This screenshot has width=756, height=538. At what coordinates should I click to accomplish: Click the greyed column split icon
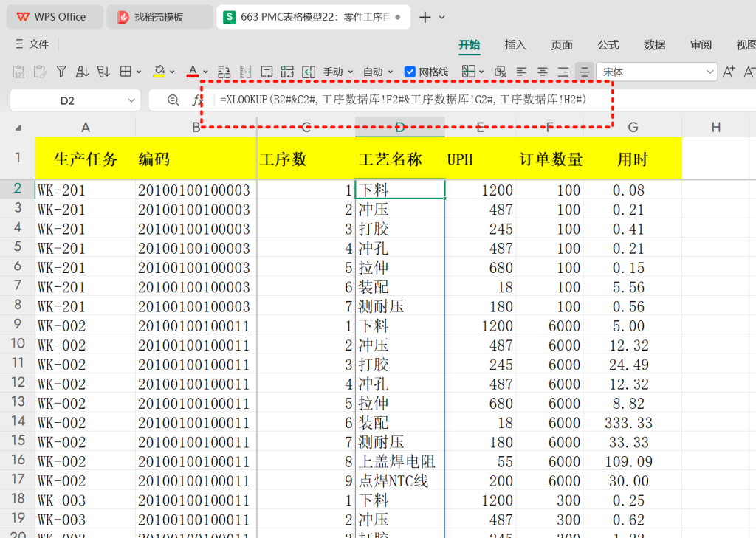[245, 72]
